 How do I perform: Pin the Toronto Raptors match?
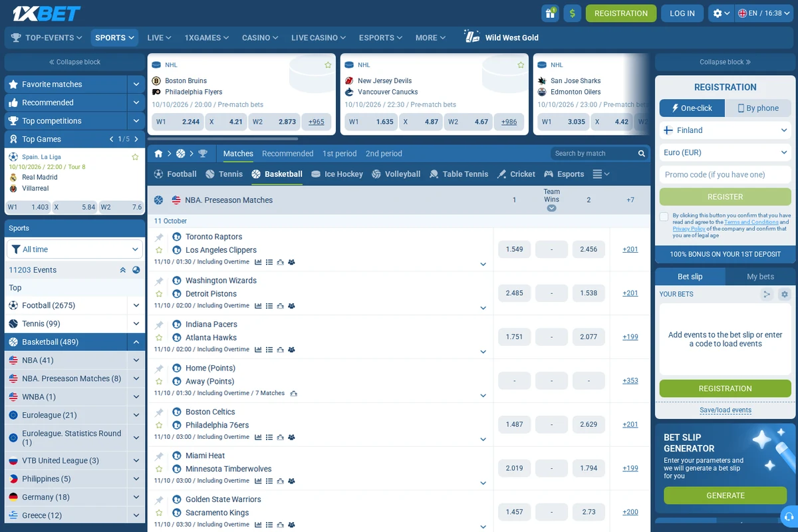(159, 237)
